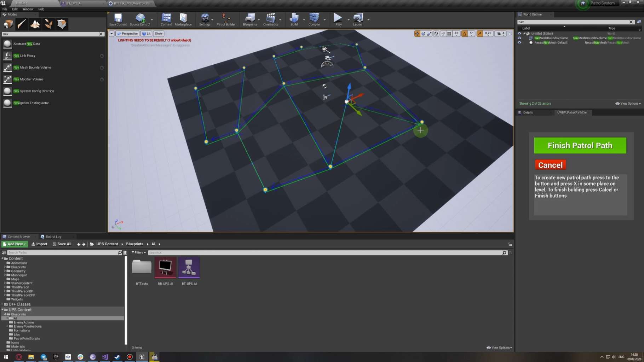Launch the Patrol Builder tool
The image size is (644, 362).
pos(226,19)
